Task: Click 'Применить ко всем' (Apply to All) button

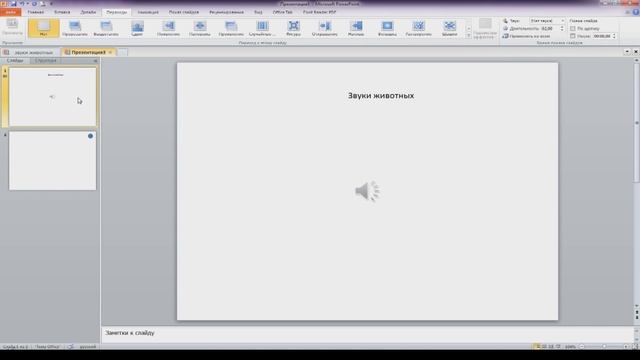Action: [526, 36]
